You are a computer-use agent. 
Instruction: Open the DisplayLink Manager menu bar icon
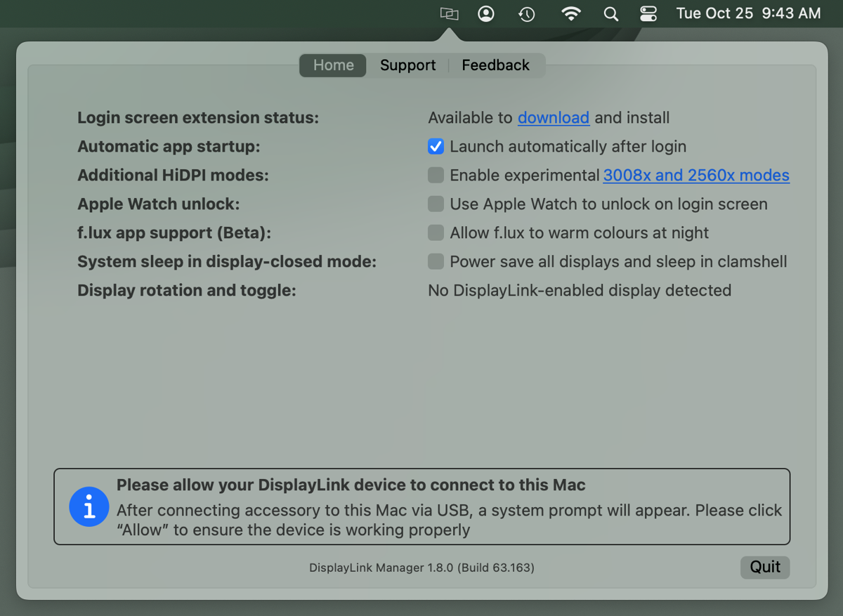coord(448,13)
